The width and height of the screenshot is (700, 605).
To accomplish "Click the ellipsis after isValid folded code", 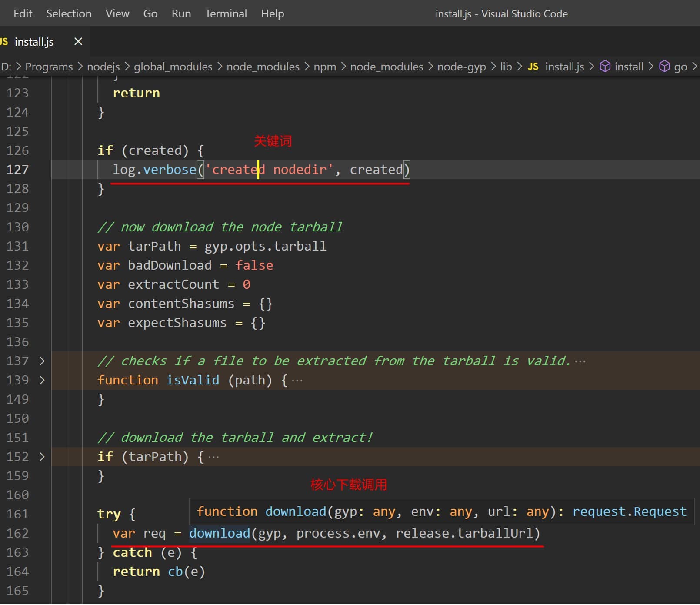I will pos(297,381).
